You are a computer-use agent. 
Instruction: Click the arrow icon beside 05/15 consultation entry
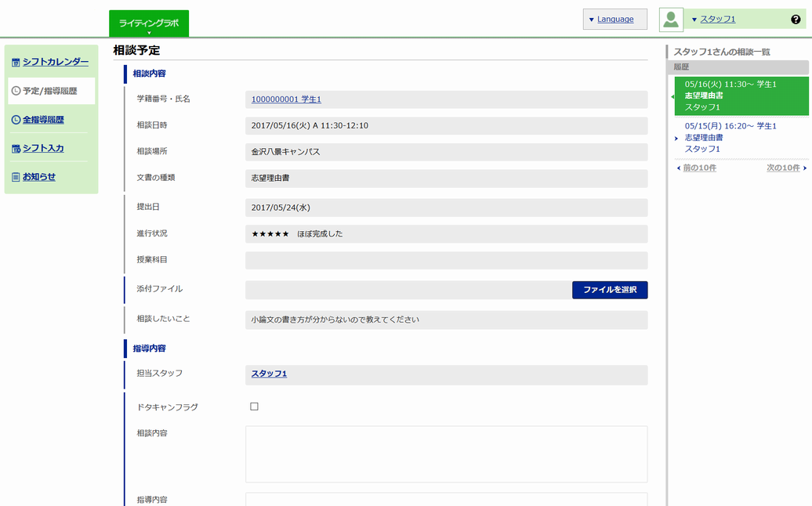point(676,139)
